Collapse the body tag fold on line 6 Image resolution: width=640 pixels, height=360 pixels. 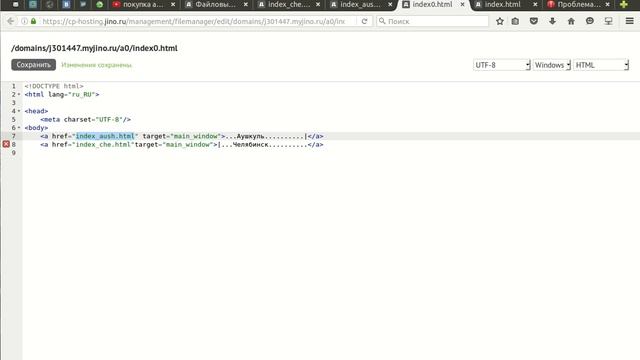point(19,128)
